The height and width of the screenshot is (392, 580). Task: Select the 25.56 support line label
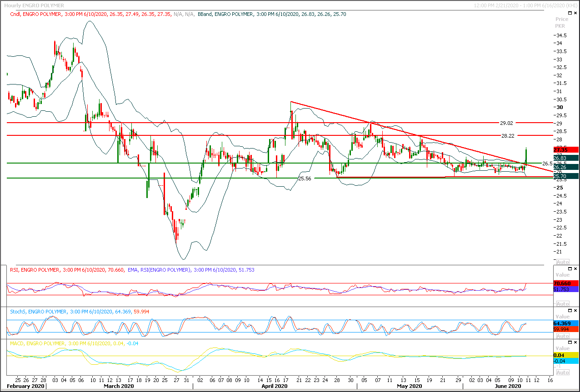point(305,179)
